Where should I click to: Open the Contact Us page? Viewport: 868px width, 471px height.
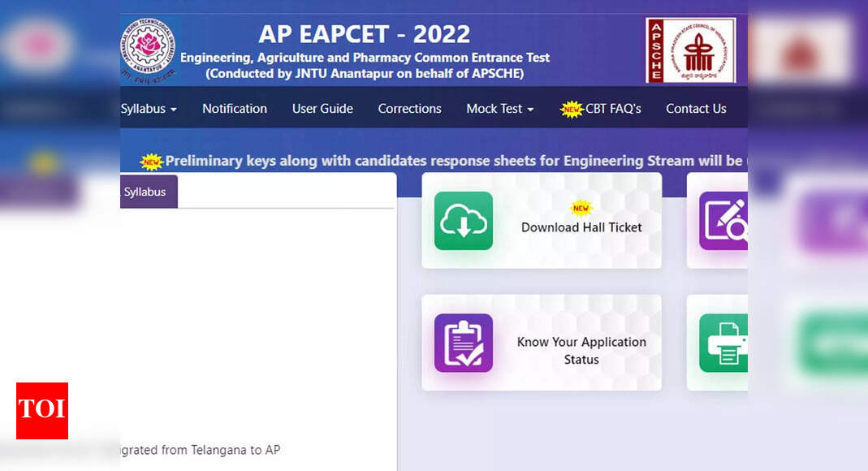point(696,108)
